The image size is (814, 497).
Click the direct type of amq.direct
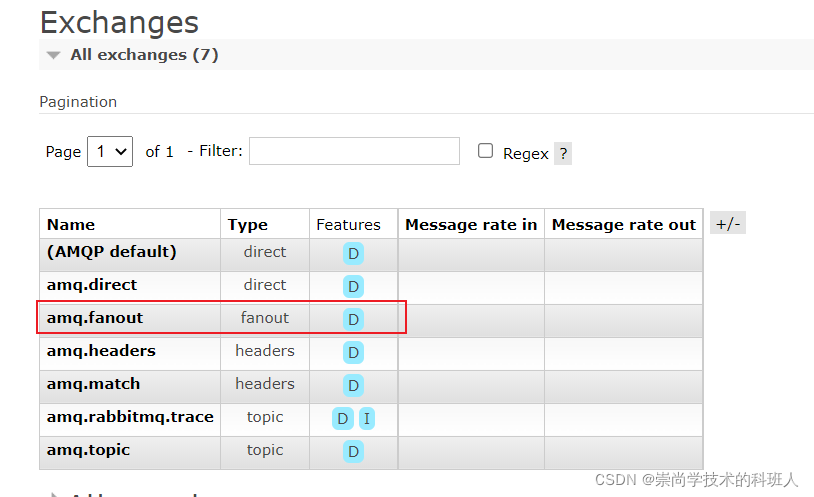pyautogui.click(x=265, y=285)
